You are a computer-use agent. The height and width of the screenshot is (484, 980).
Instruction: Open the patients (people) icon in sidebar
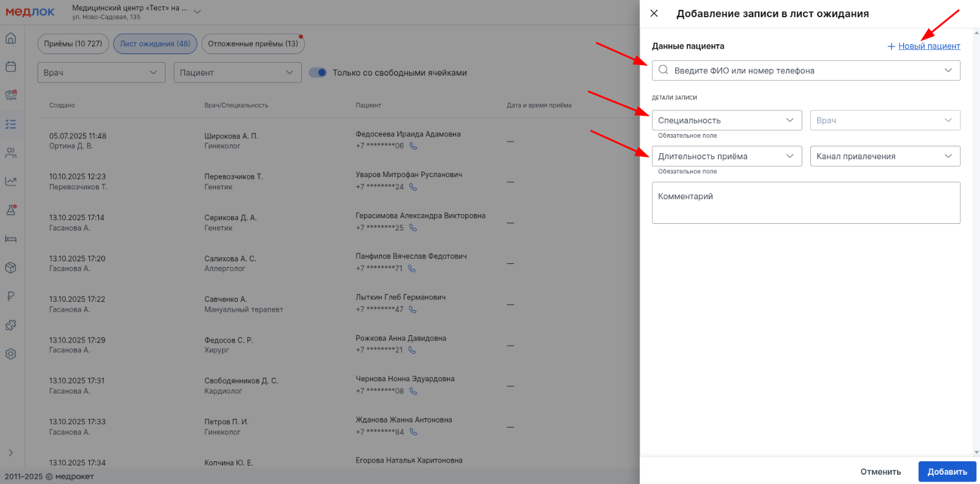pos(10,153)
